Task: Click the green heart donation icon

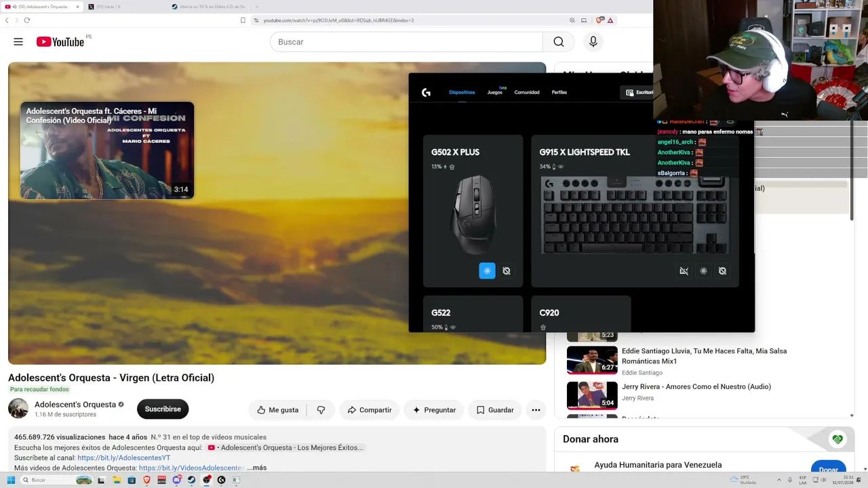Action: tap(837, 439)
